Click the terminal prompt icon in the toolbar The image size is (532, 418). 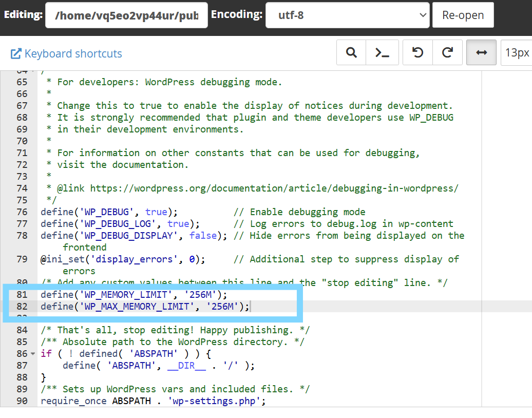click(382, 53)
